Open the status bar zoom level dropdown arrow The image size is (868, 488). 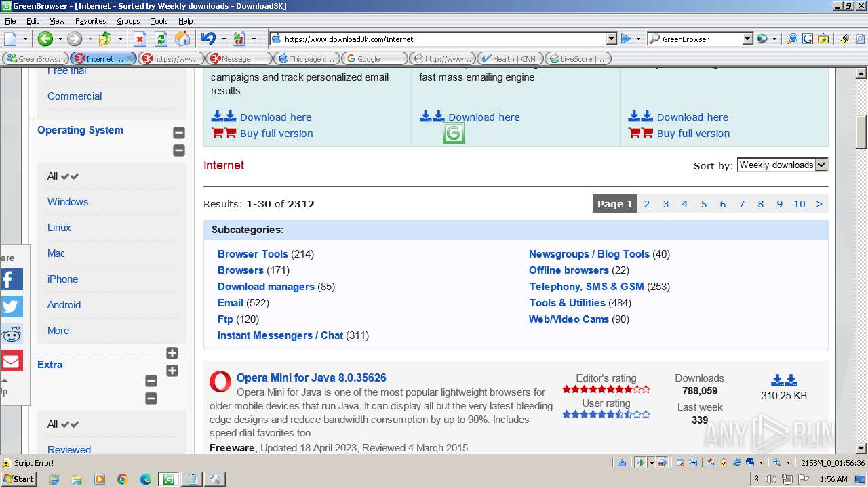pos(788,463)
